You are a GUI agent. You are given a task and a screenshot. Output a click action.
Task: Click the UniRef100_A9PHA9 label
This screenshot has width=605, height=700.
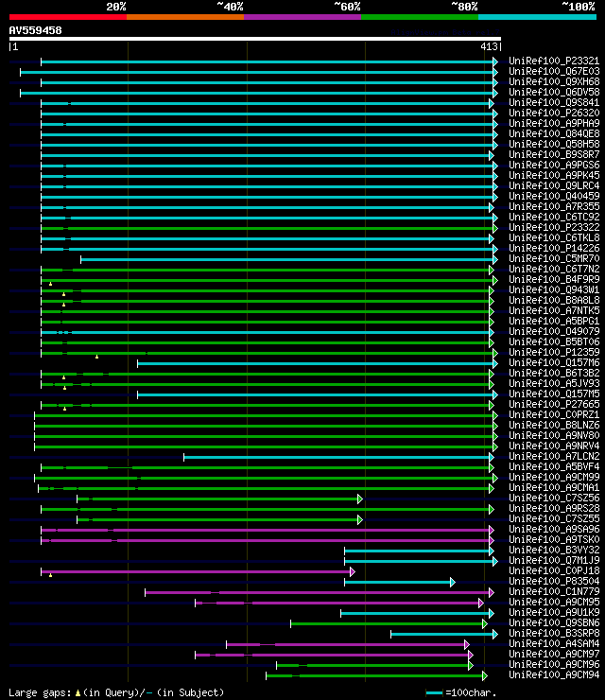point(554,123)
